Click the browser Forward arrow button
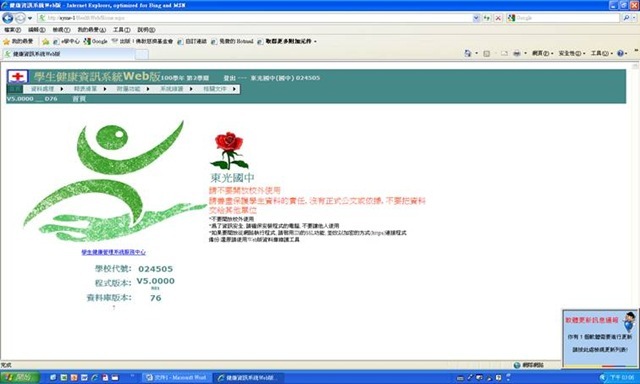 [20, 18]
